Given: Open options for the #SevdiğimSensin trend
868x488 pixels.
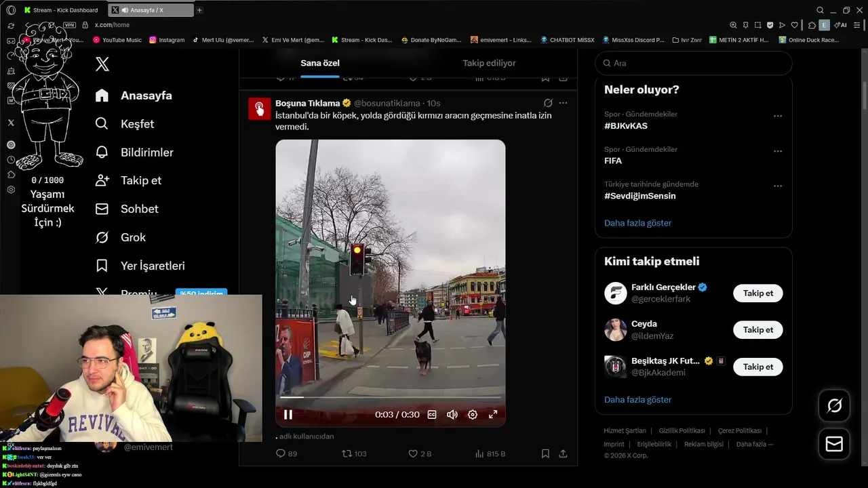Looking at the screenshot, I should pyautogui.click(x=778, y=186).
